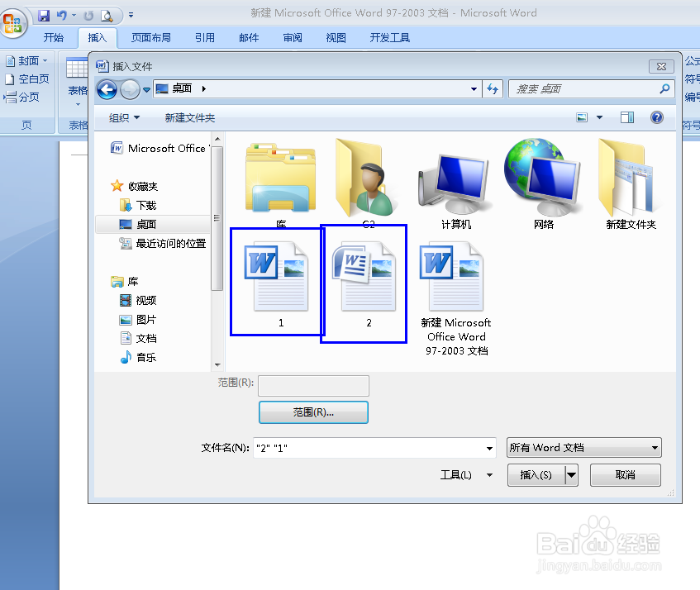Click the search magnifier icon

click(664, 88)
